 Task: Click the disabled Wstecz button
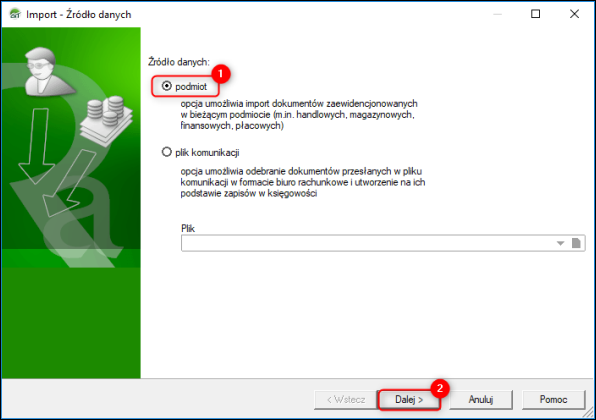pyautogui.click(x=346, y=399)
